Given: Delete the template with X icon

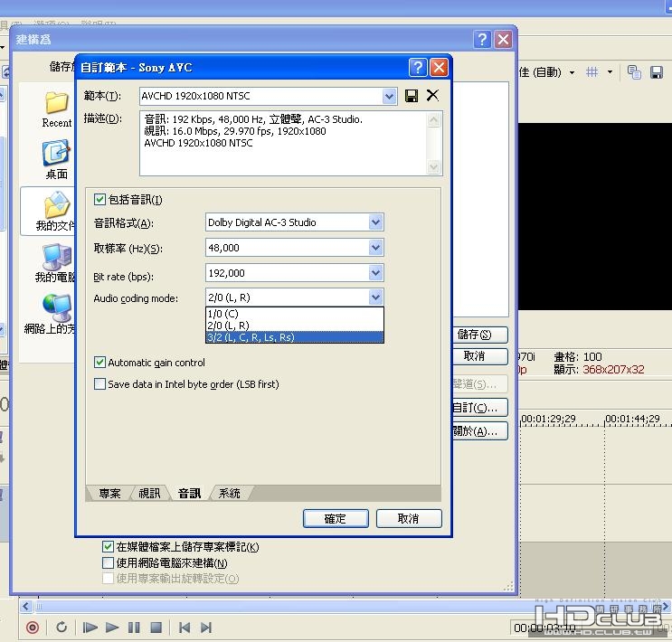Looking at the screenshot, I should tap(432, 95).
